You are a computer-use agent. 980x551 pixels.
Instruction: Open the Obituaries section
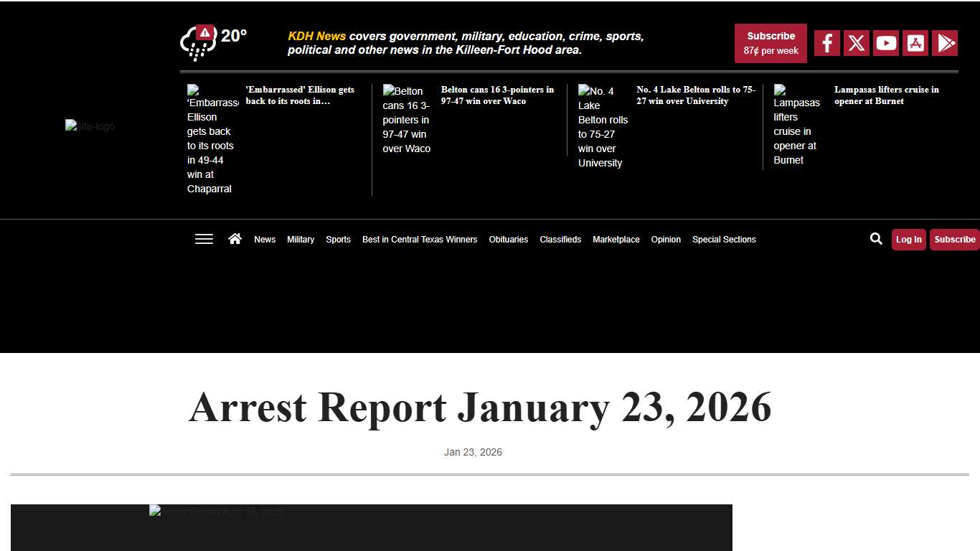coord(509,240)
